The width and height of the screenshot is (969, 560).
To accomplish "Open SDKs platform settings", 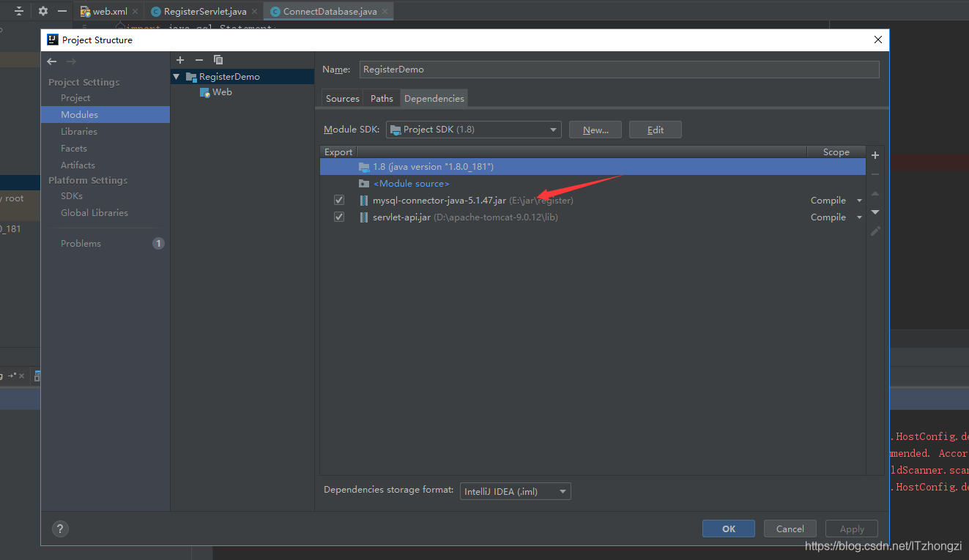I will (72, 195).
